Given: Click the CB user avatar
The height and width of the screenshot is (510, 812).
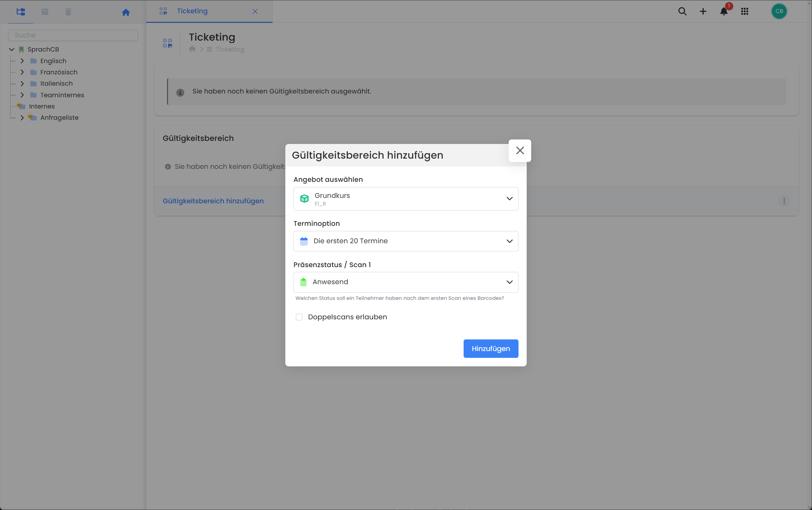Looking at the screenshot, I should [x=779, y=11].
